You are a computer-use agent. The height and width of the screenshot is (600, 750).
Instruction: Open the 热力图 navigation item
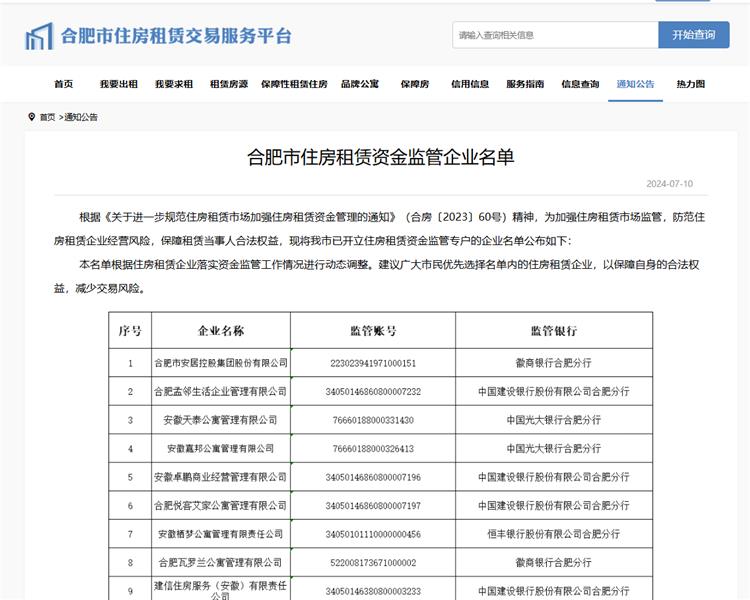[690, 84]
